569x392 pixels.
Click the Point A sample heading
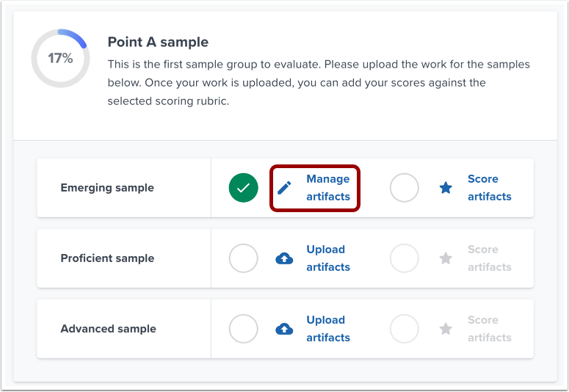tap(158, 43)
